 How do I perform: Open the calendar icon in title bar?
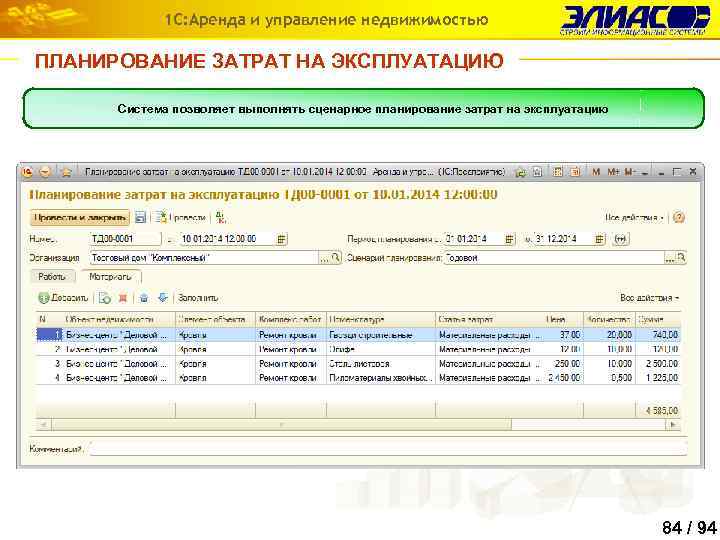[x=575, y=172]
